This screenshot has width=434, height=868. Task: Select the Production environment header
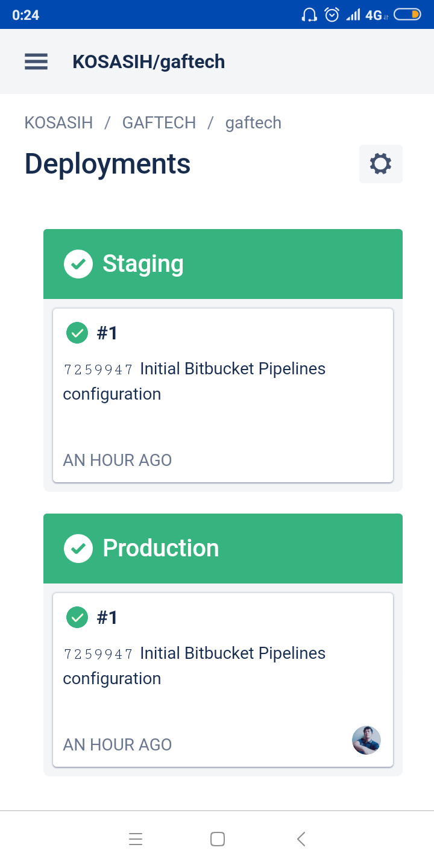pyautogui.click(x=223, y=549)
